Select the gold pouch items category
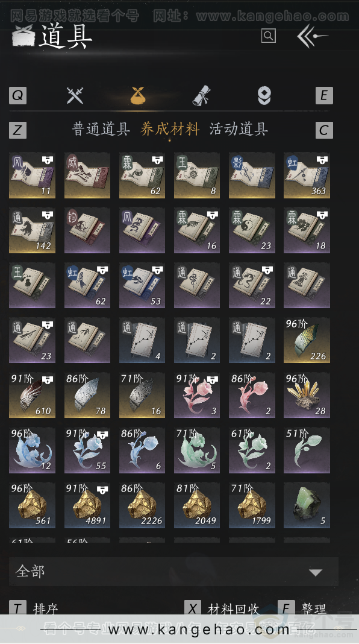This screenshot has height=644, width=359. [138, 96]
